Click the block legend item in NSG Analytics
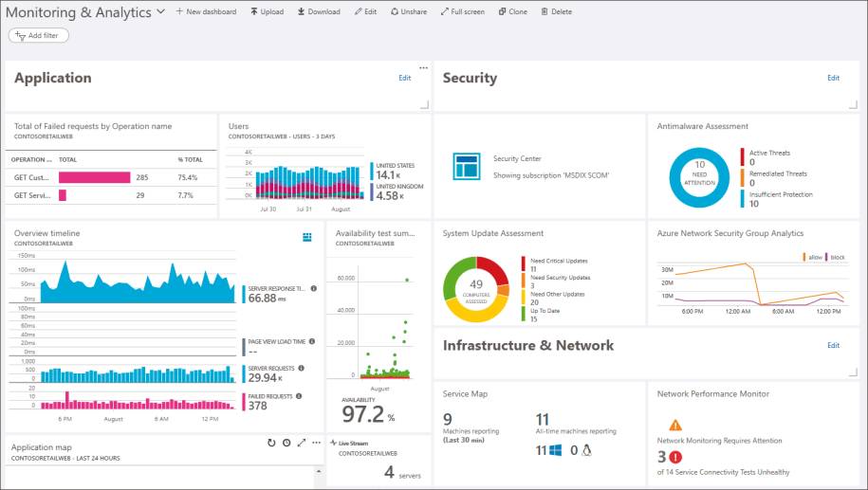The width and height of the screenshot is (868, 490). pyautogui.click(x=836, y=257)
